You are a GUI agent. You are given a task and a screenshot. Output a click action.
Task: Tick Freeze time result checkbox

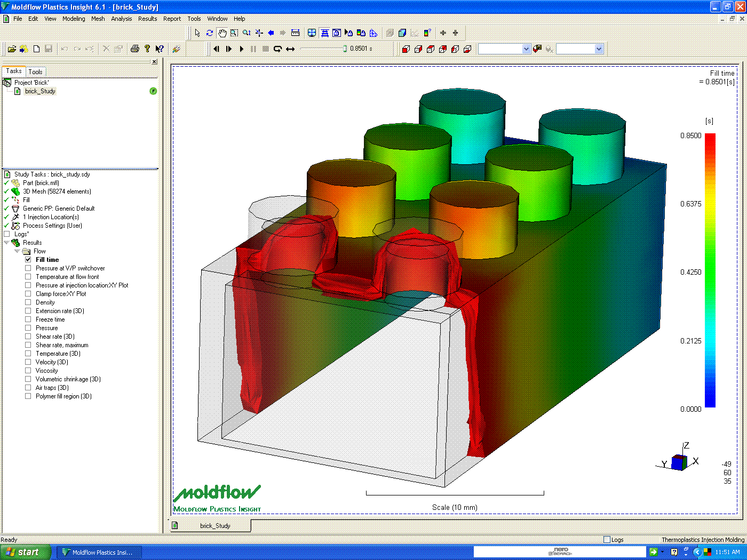click(x=28, y=319)
